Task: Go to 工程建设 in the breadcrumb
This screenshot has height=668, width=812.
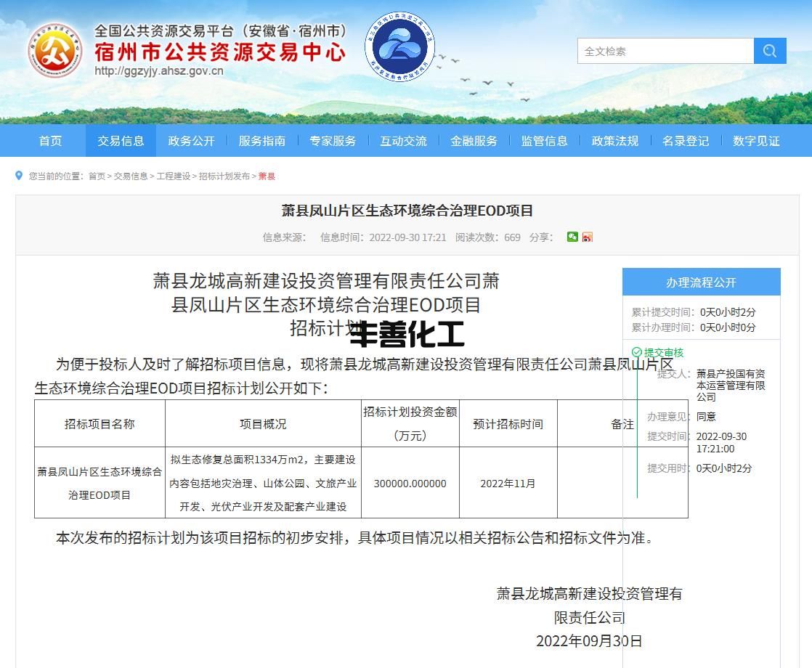Action: 174,176
